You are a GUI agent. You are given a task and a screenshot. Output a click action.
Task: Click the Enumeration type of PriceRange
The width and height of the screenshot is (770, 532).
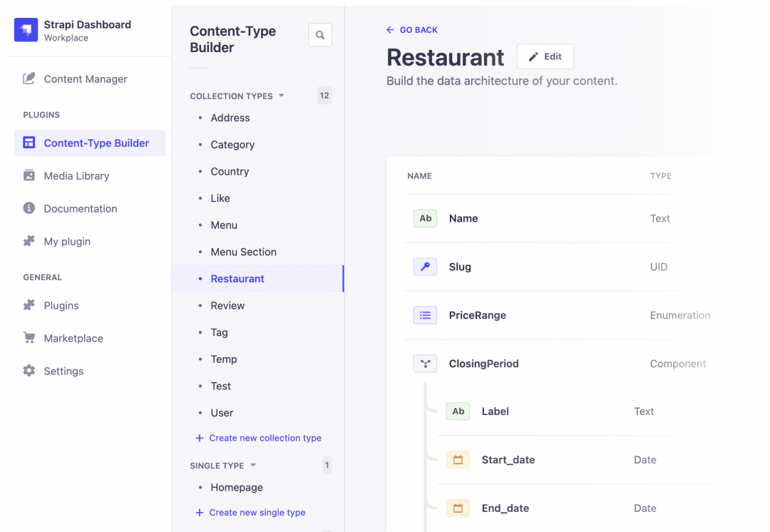pos(680,315)
